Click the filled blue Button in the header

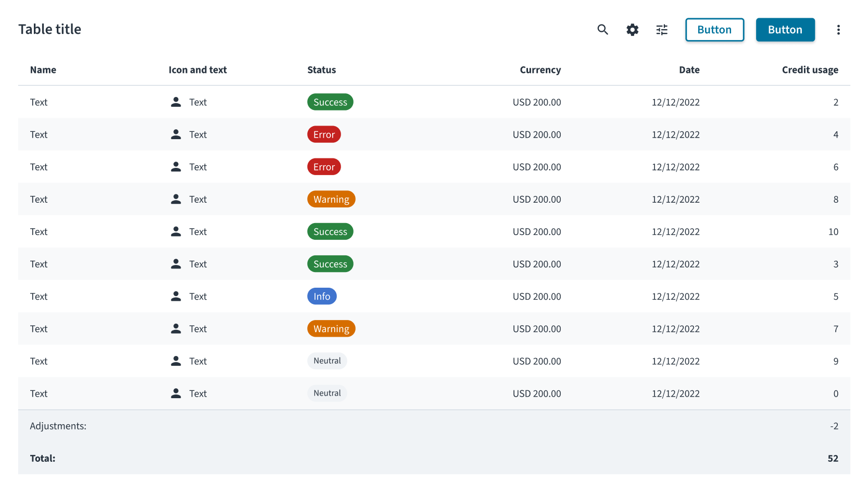click(x=785, y=30)
